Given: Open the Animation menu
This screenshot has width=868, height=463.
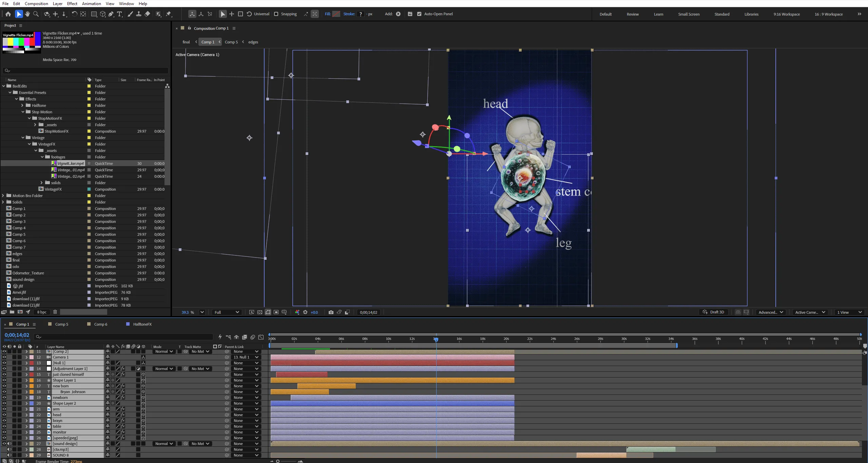Looking at the screenshot, I should (92, 4).
